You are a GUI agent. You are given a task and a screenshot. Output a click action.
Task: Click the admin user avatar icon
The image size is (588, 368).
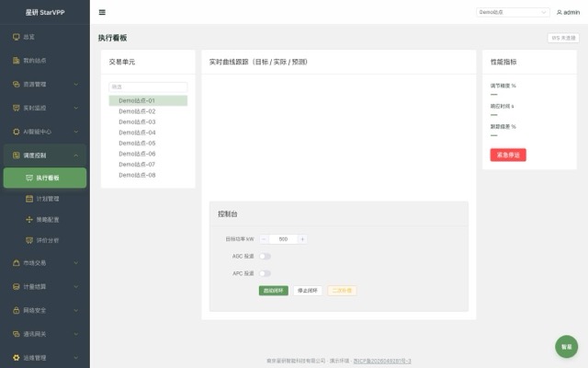(560, 12)
